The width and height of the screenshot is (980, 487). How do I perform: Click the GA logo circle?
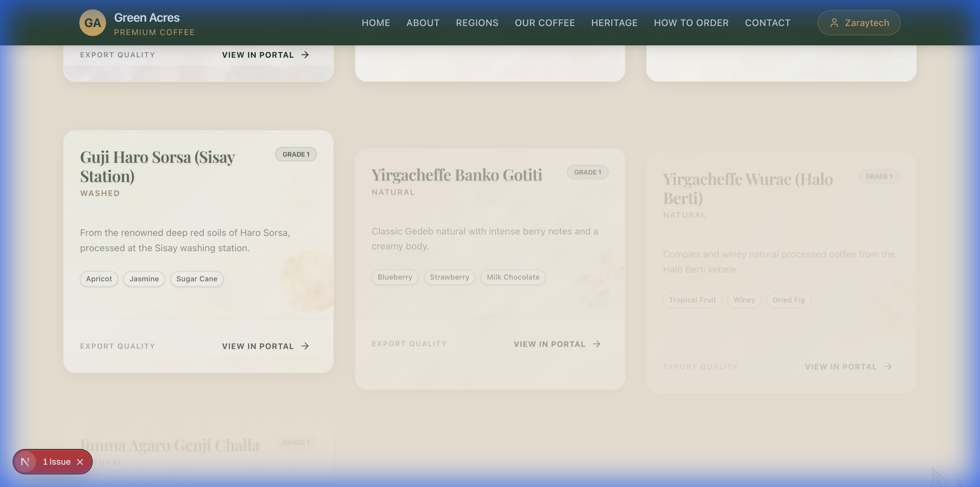click(92, 23)
